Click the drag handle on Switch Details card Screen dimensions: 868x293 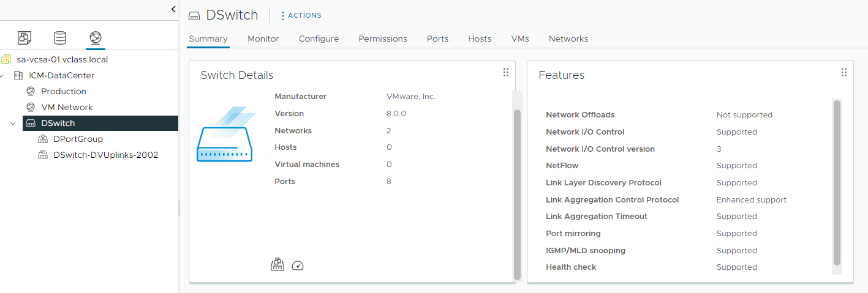click(506, 72)
